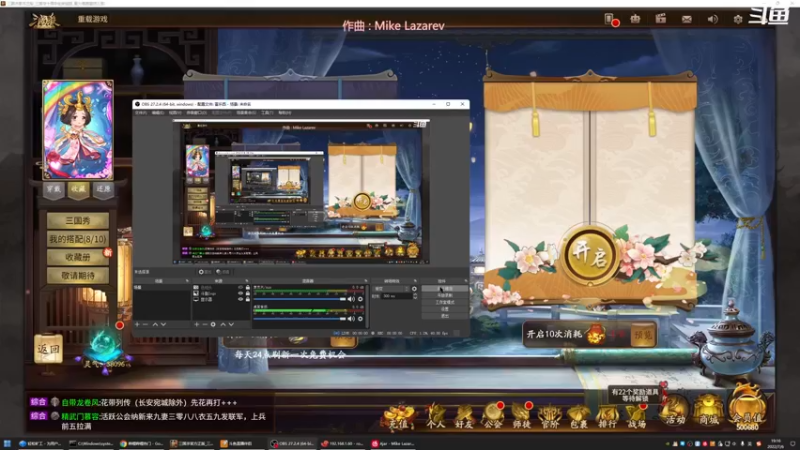Click the 开启 gold open button
The height and width of the screenshot is (450, 800).
[x=590, y=257]
